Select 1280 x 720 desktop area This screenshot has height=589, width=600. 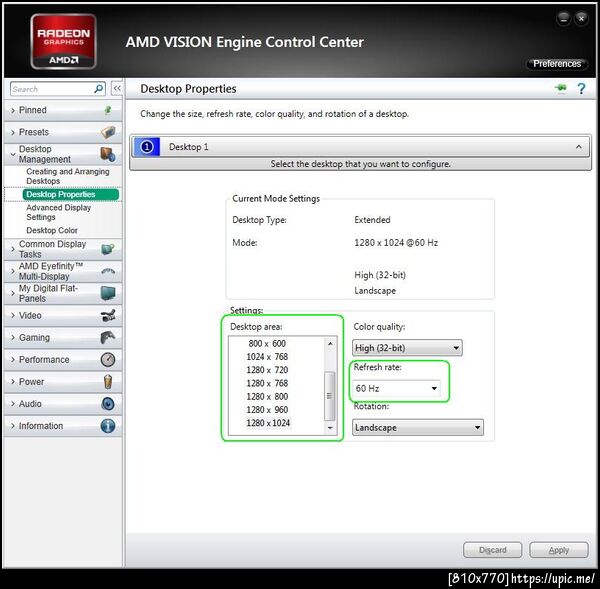267,370
